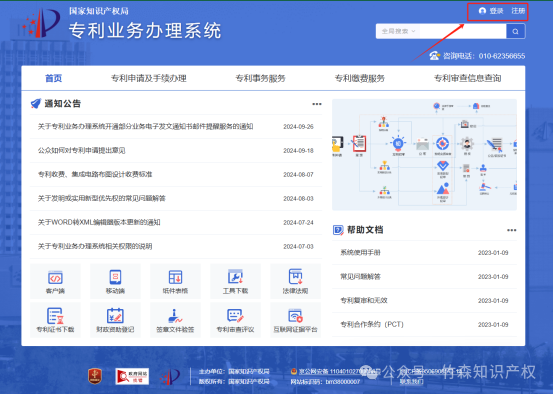Viewport: 554px width, 394px height.
Task: Click the 注册 link
Action: [518, 11]
